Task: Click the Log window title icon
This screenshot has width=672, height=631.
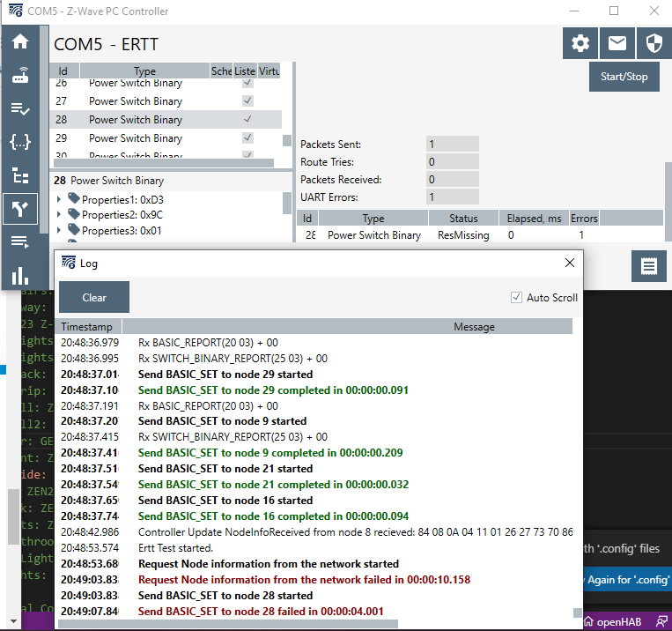Action: [69, 263]
